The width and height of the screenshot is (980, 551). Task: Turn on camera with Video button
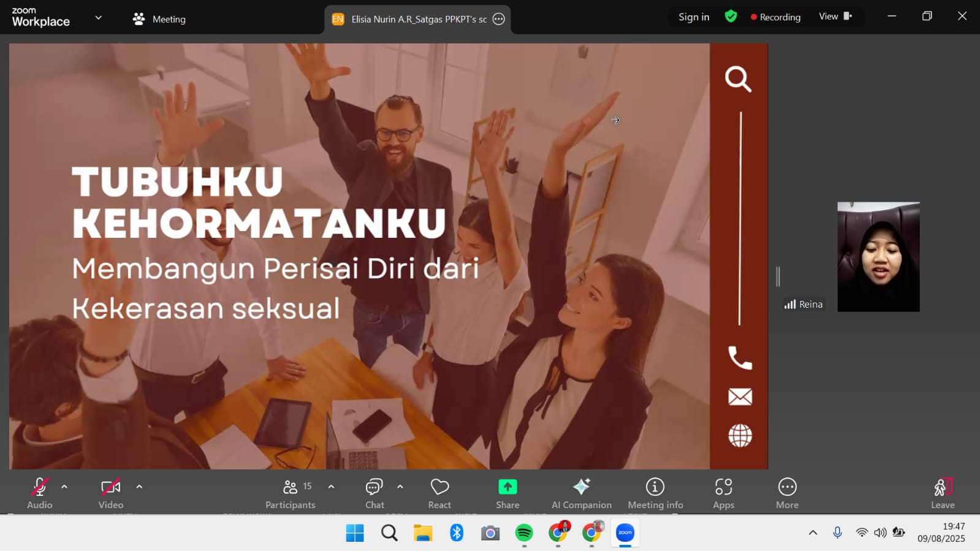pyautogui.click(x=111, y=493)
